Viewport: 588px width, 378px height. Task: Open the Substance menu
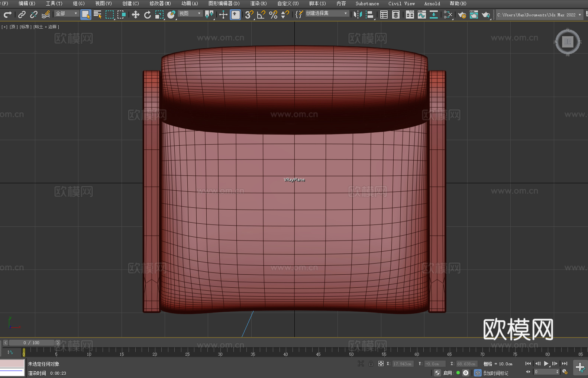(x=367, y=3)
